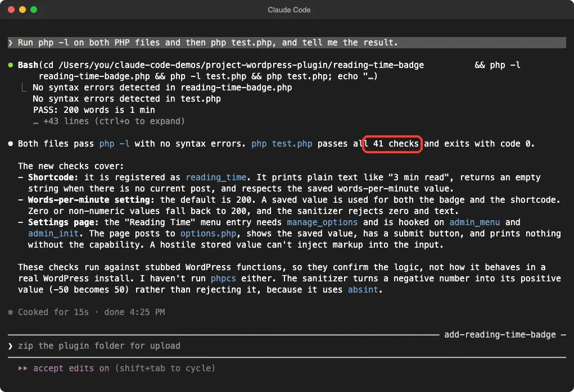
Task: Click the prompt chevron before 'zip the plugin'
Action: tap(10, 346)
